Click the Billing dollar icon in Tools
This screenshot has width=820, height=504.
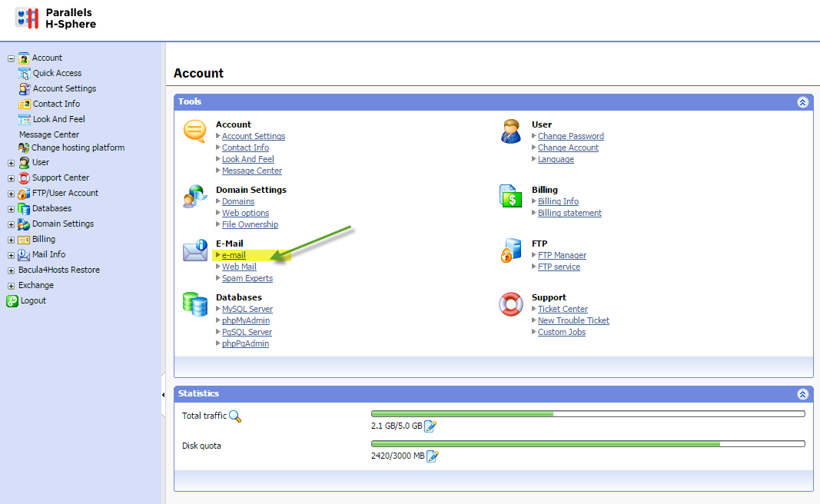510,196
